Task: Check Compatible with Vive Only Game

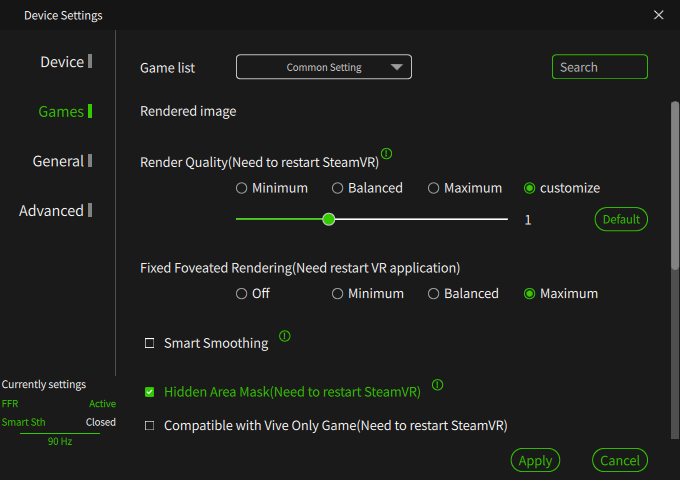Action: [150, 425]
